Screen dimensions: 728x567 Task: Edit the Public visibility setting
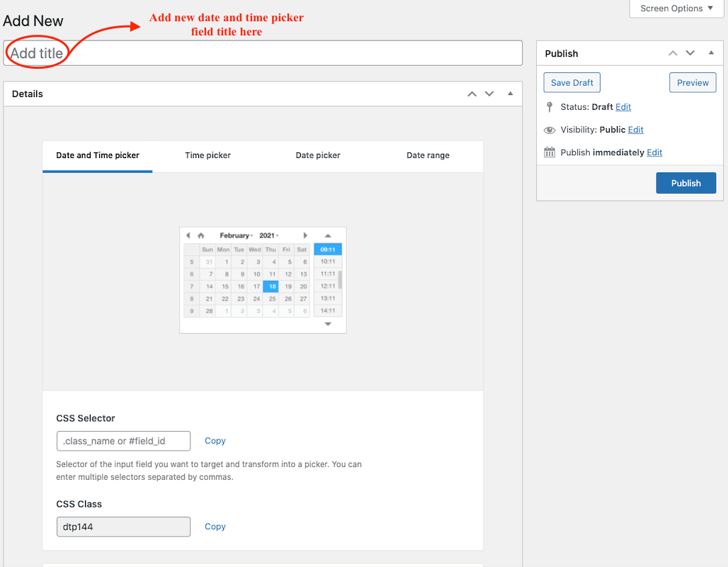click(636, 130)
